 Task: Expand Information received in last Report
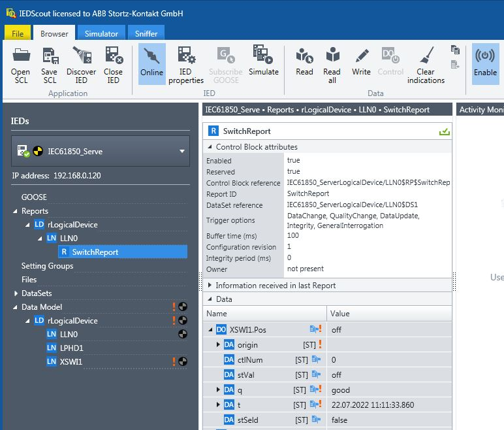click(x=210, y=285)
